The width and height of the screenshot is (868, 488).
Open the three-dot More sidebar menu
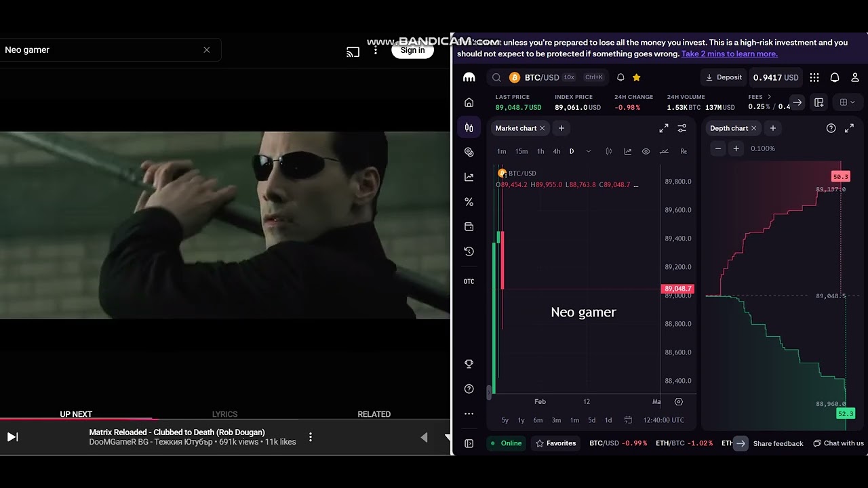[x=469, y=413]
